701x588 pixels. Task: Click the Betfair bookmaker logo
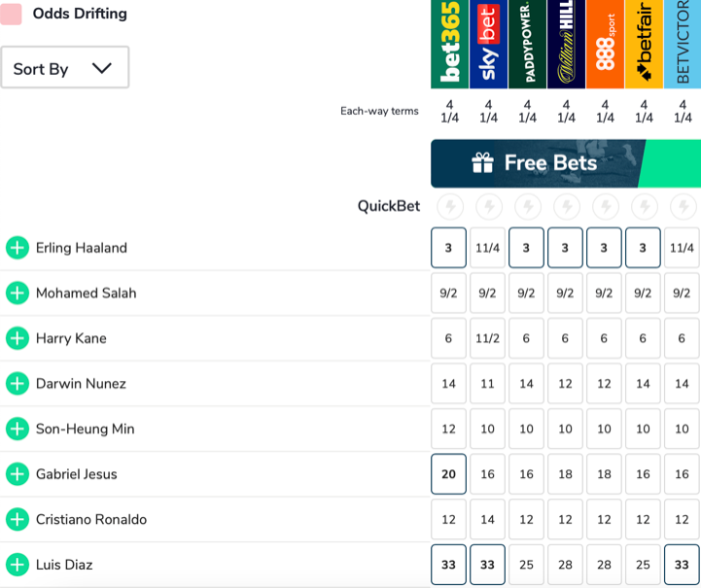pos(644,45)
